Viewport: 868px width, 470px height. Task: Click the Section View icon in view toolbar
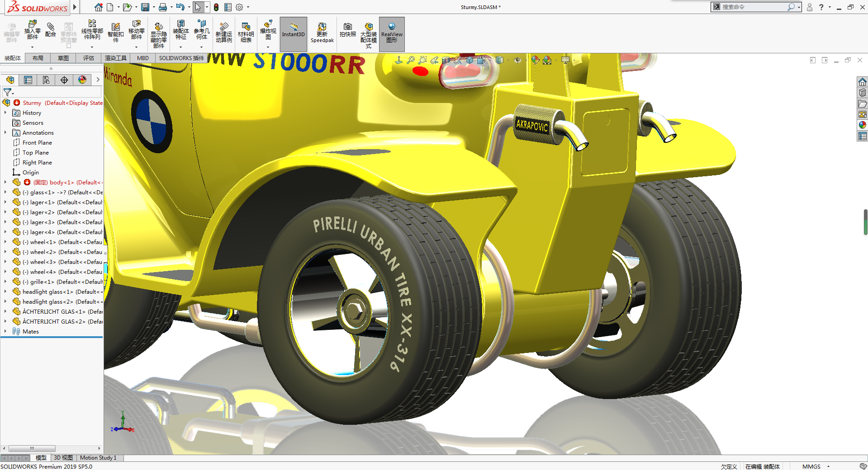[x=446, y=60]
